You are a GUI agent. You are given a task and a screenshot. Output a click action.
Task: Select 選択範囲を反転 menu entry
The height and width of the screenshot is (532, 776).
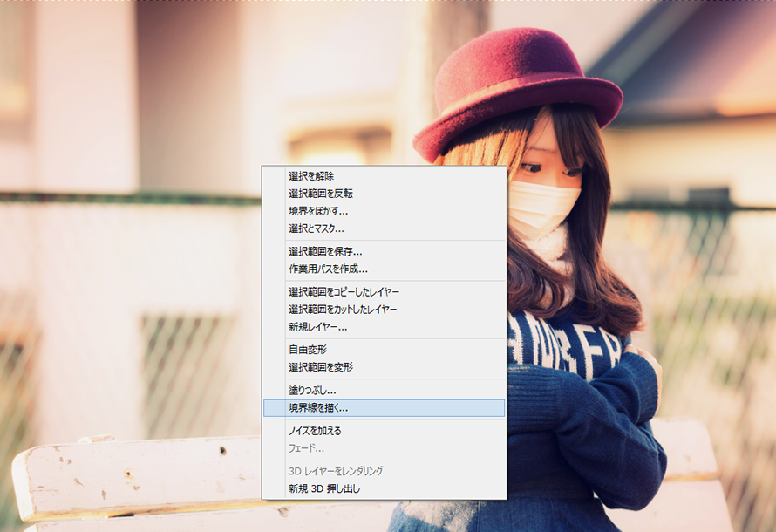[384, 194]
